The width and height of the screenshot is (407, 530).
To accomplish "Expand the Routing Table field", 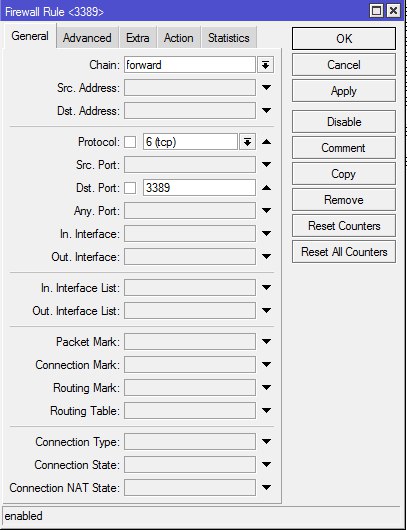I will tap(266, 411).
